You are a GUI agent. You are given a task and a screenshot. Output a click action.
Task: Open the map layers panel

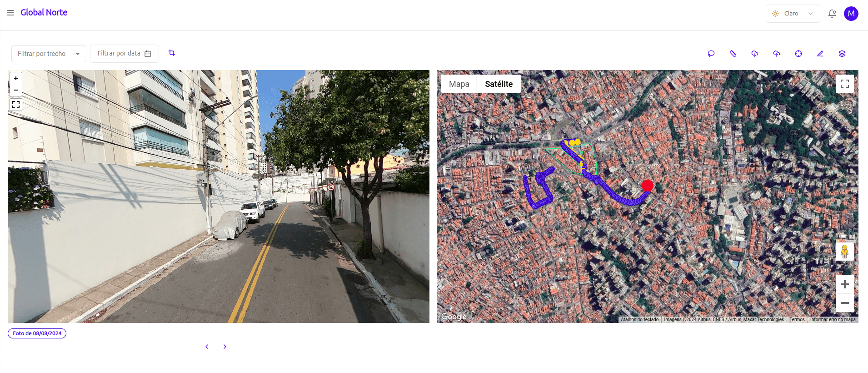(842, 54)
